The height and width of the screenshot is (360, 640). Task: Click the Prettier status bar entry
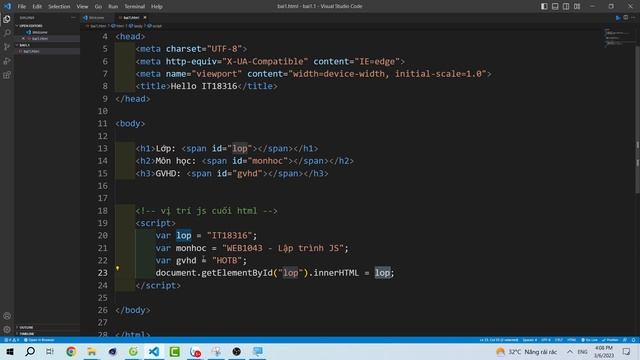tap(611, 340)
